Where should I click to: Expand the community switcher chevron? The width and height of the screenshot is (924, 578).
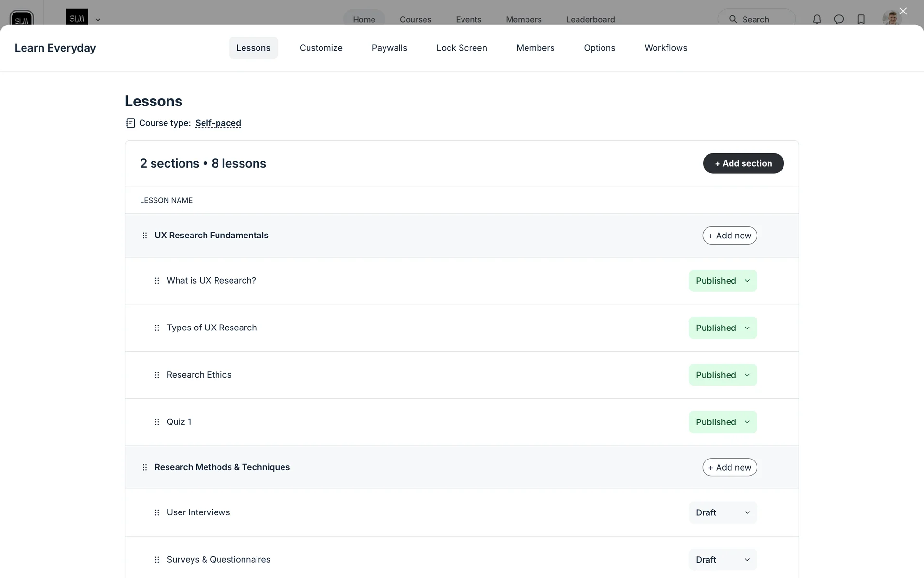(98, 20)
